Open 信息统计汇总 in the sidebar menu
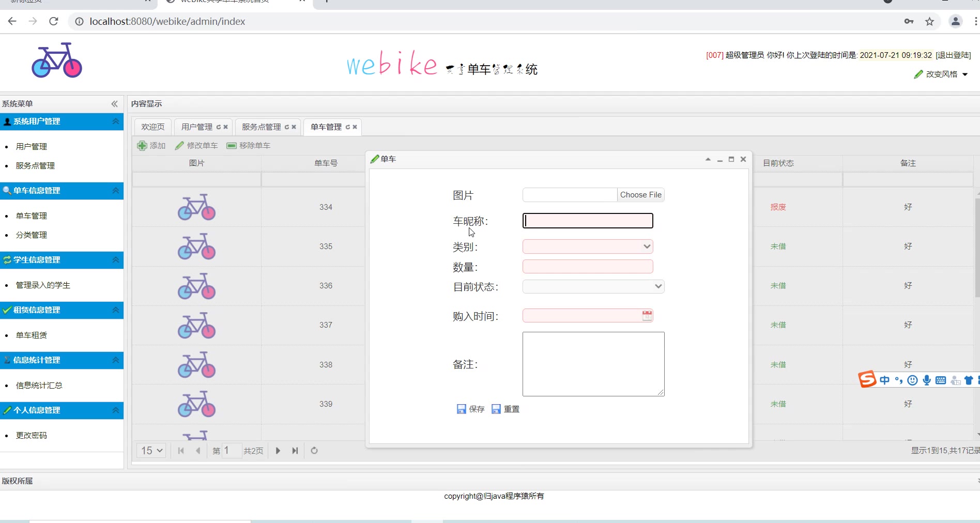 click(x=39, y=386)
